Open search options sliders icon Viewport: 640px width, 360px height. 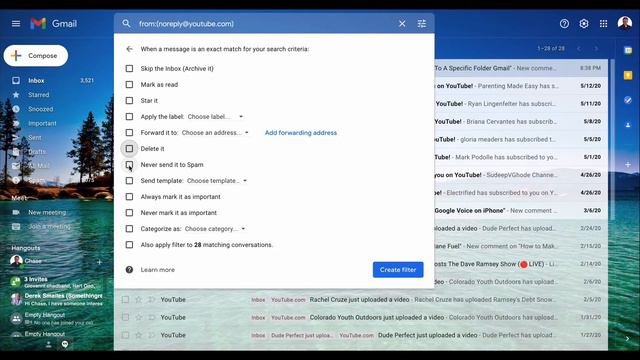pos(422,24)
